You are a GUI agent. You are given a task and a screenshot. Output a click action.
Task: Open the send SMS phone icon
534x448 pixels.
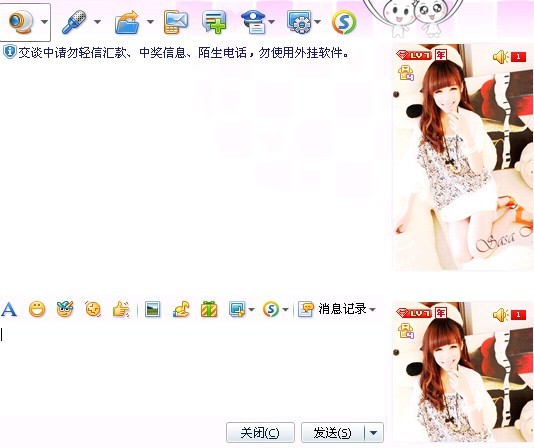point(176,22)
